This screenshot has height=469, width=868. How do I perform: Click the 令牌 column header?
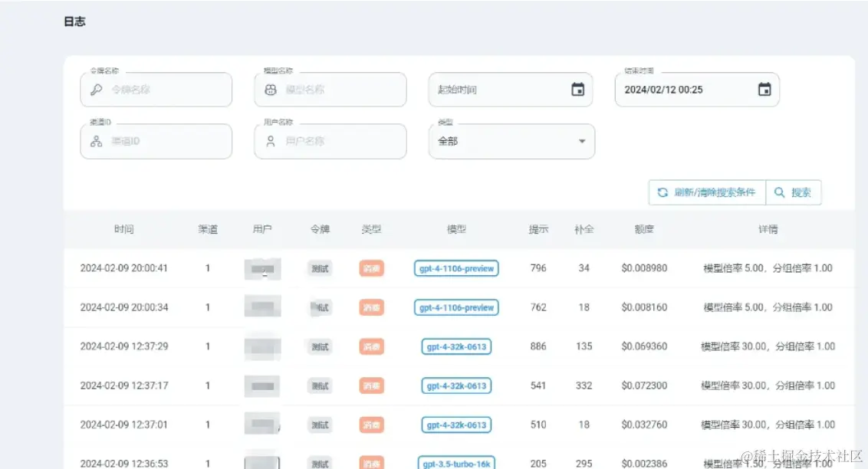pyautogui.click(x=320, y=229)
